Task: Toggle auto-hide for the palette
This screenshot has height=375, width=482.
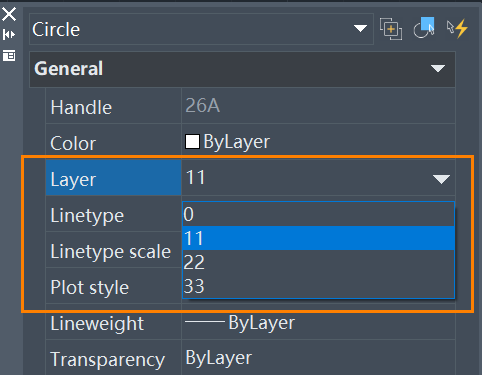Action: pyautogui.click(x=9, y=34)
